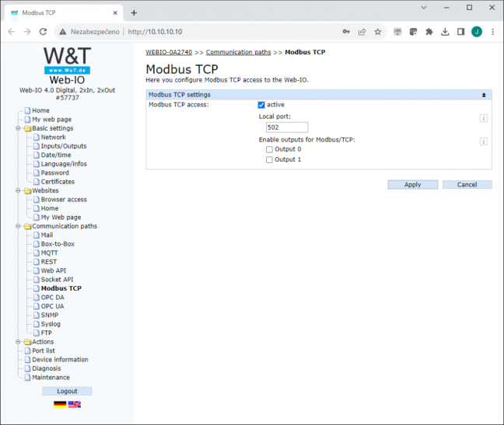This screenshot has height=425, width=504.
Task: Open the Device information page
Action: tap(60, 360)
